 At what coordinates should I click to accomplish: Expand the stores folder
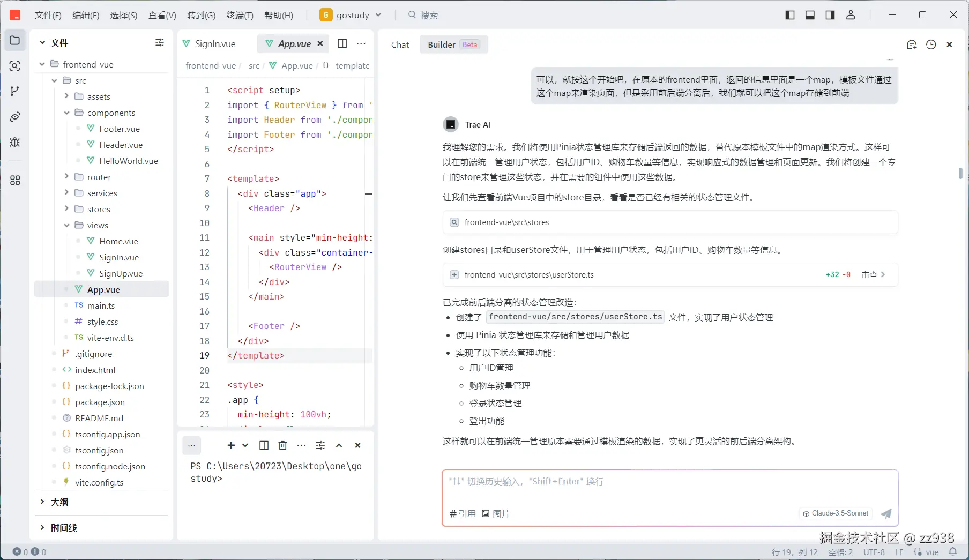pos(66,209)
